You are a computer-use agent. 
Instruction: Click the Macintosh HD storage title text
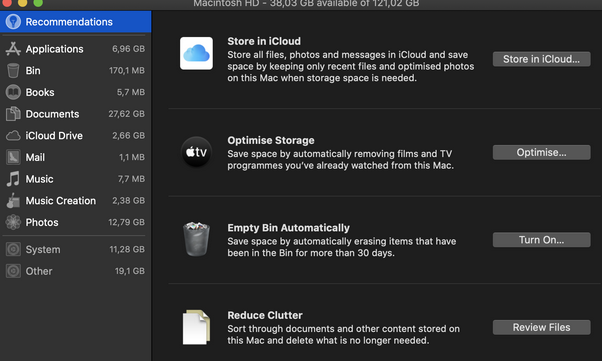point(306,3)
